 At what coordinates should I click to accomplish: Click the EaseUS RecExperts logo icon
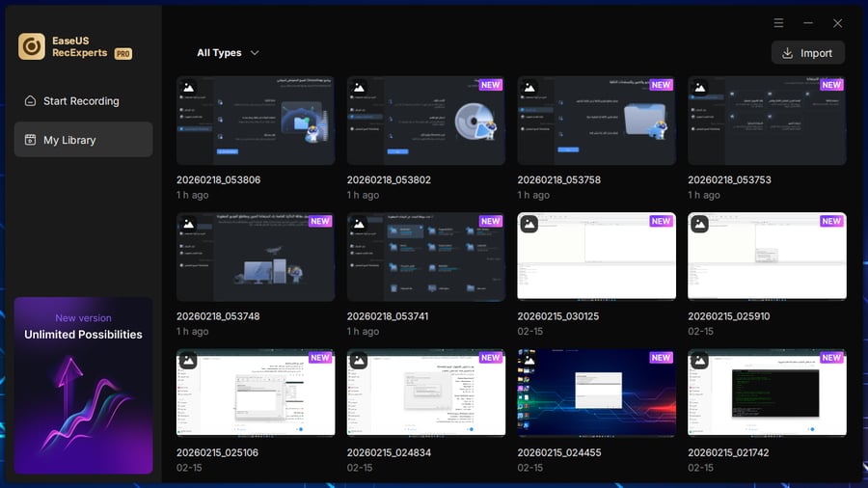click(32, 46)
